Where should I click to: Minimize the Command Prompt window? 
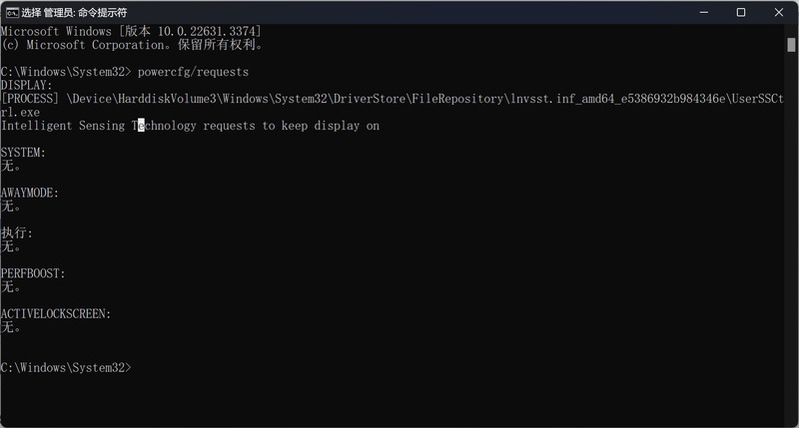click(x=704, y=12)
